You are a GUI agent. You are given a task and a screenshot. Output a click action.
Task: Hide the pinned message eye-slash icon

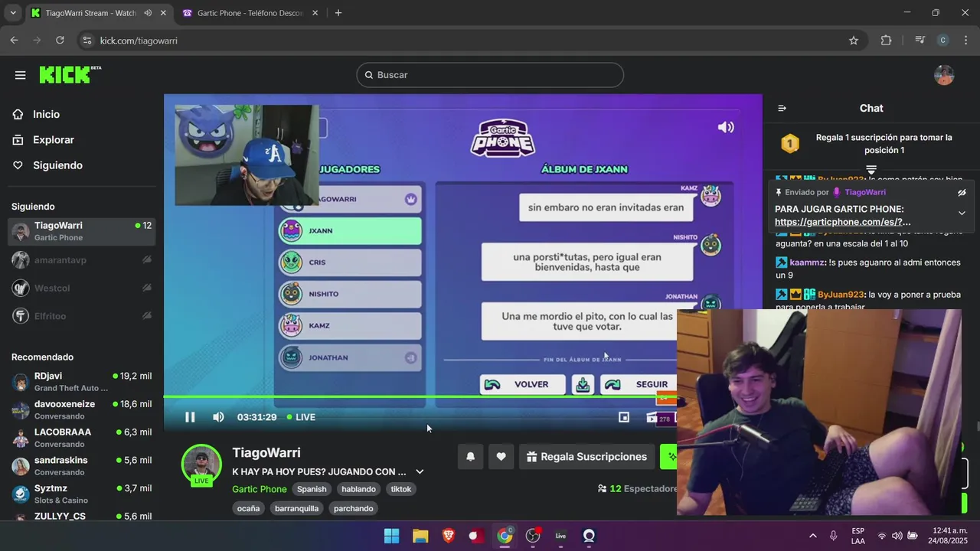(x=962, y=193)
